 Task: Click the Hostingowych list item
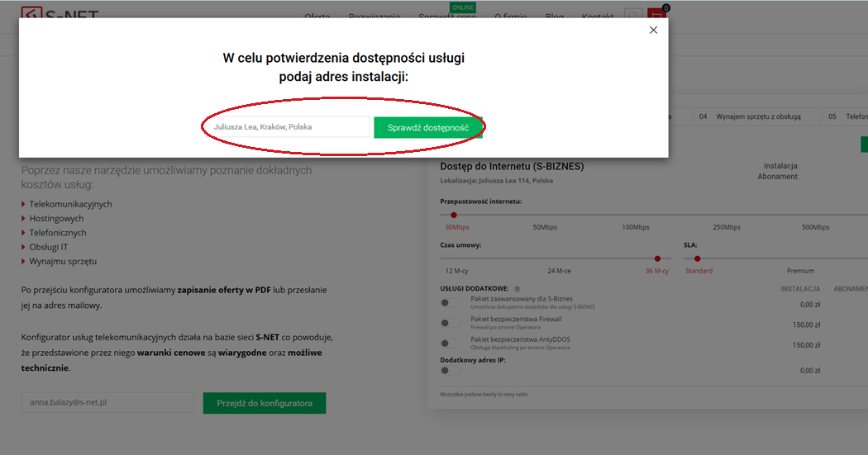click(x=56, y=218)
